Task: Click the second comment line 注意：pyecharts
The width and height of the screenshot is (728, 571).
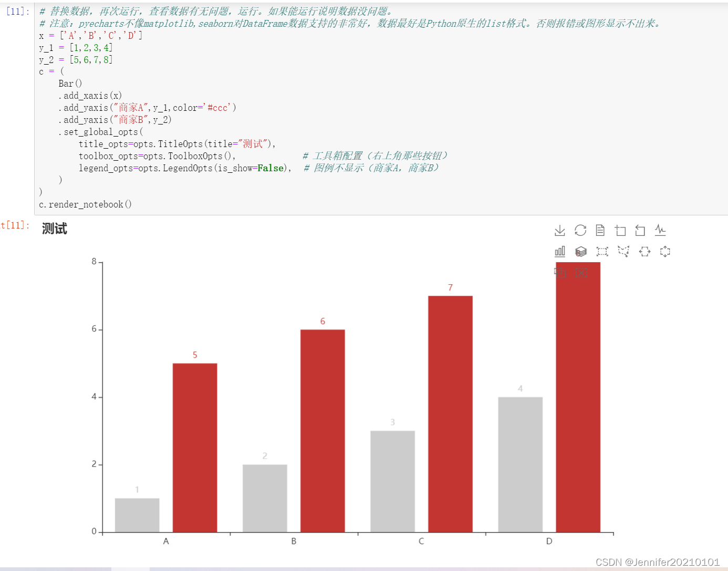Action: click(x=351, y=24)
